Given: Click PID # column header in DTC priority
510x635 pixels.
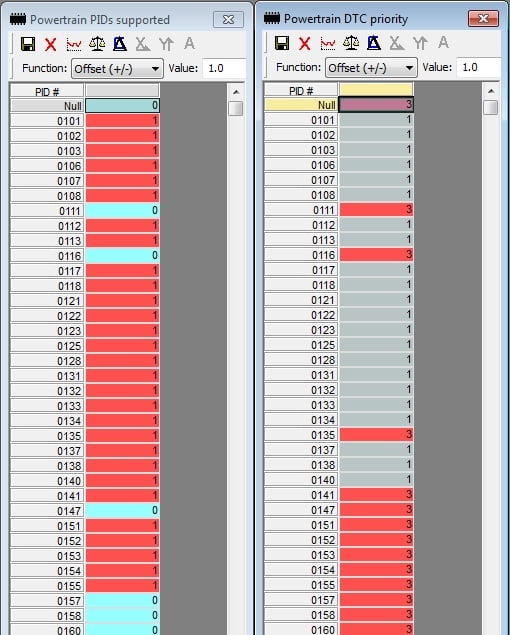Looking at the screenshot, I should [x=301, y=91].
